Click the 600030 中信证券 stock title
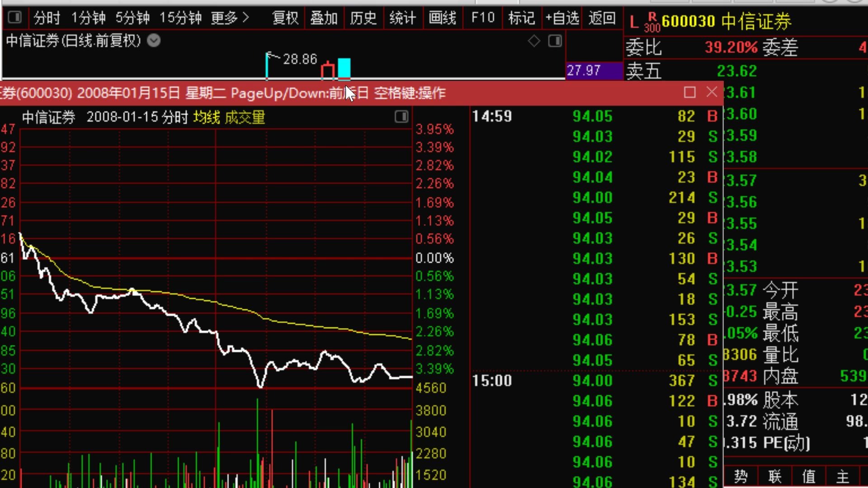Viewport: 868px width, 488px height. click(x=726, y=21)
